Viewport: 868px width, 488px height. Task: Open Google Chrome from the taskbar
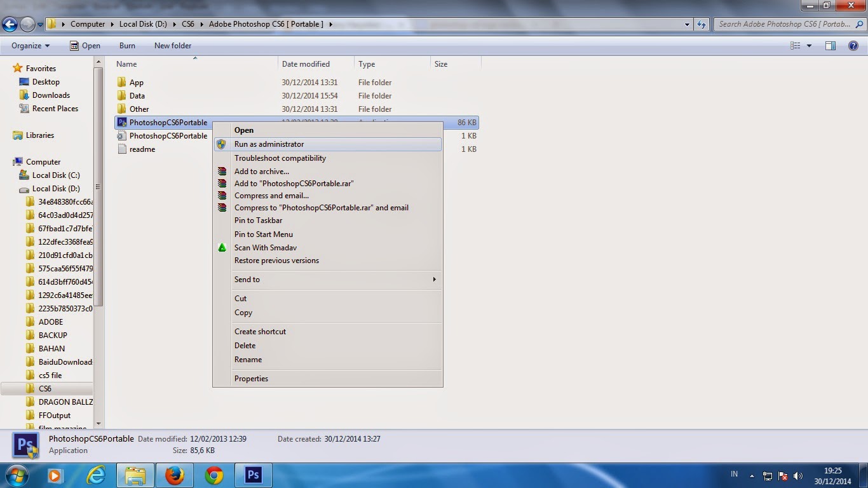(214, 475)
